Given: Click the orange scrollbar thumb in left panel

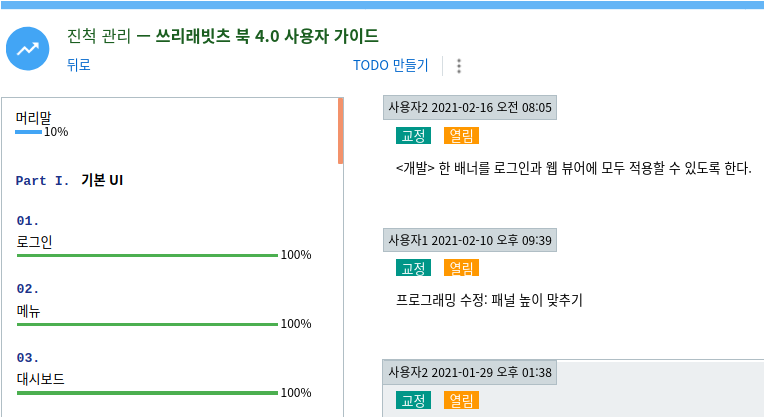Looking at the screenshot, I should [x=341, y=130].
